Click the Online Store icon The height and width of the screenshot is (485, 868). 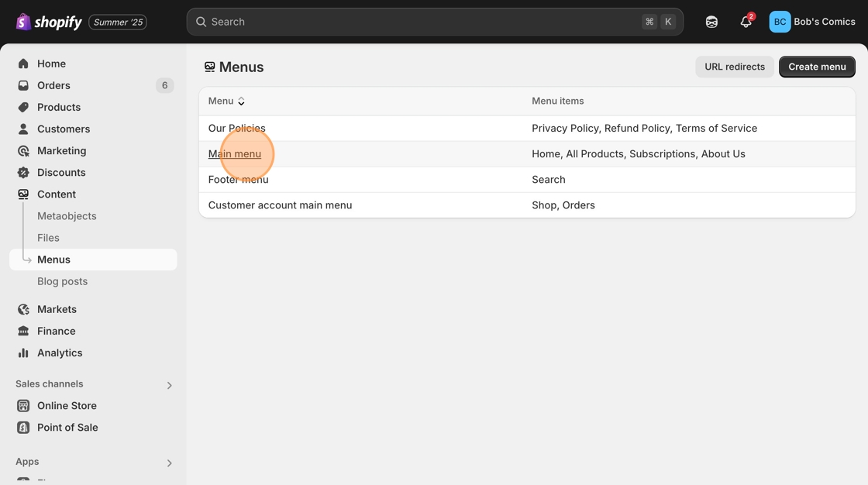[x=23, y=406]
